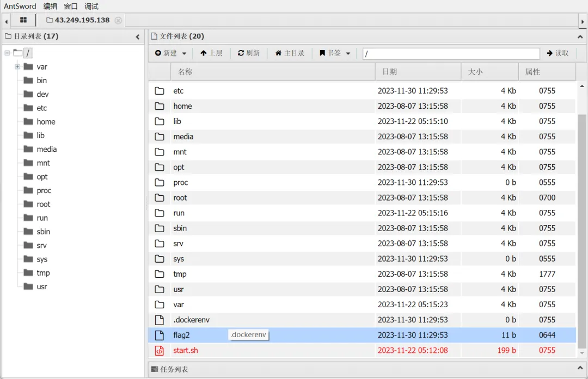This screenshot has width=588, height=379.
Task: Click tmp folder icon in file list
Action: point(160,274)
